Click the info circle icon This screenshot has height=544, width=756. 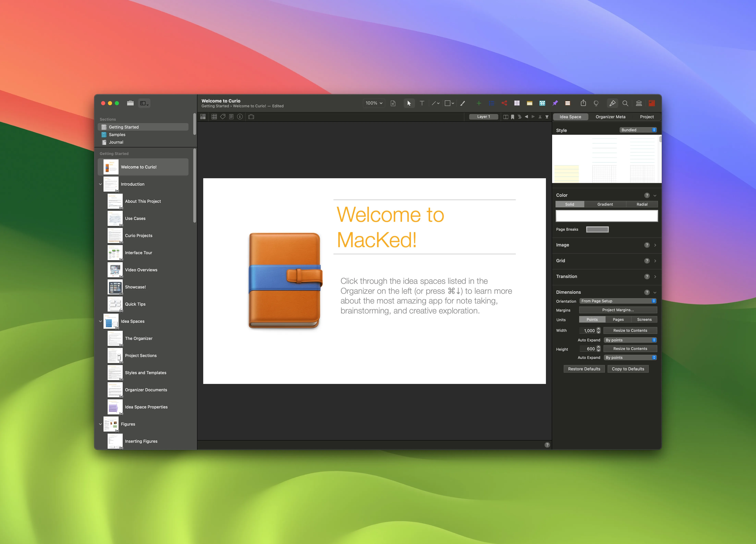click(240, 117)
